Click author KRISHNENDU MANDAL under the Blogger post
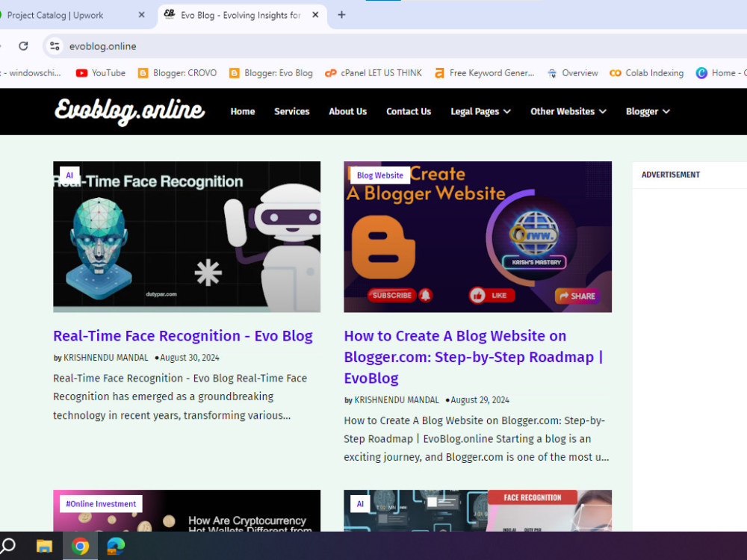This screenshot has height=560, width=747. 397,400
